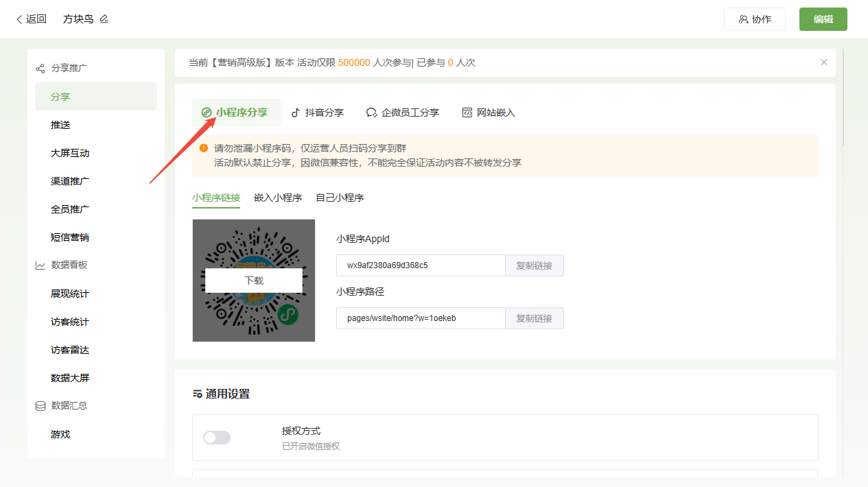
Task: Click the green 编辑 button
Action: [x=823, y=19]
